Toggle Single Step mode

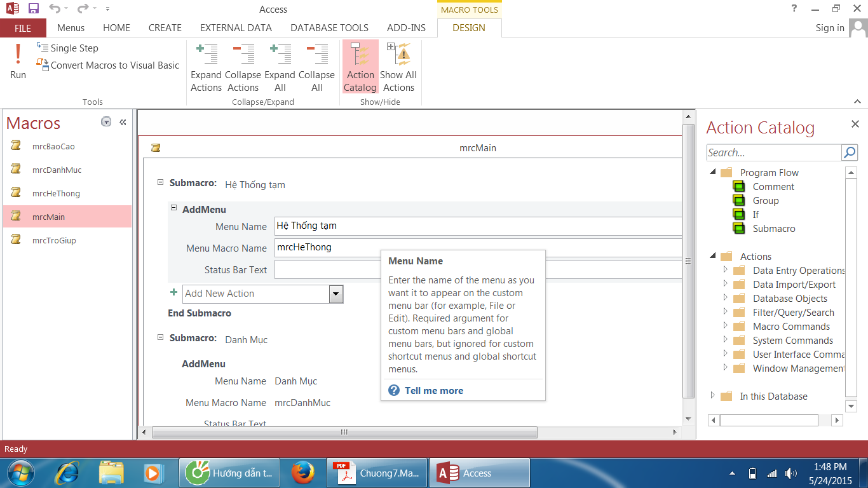67,48
